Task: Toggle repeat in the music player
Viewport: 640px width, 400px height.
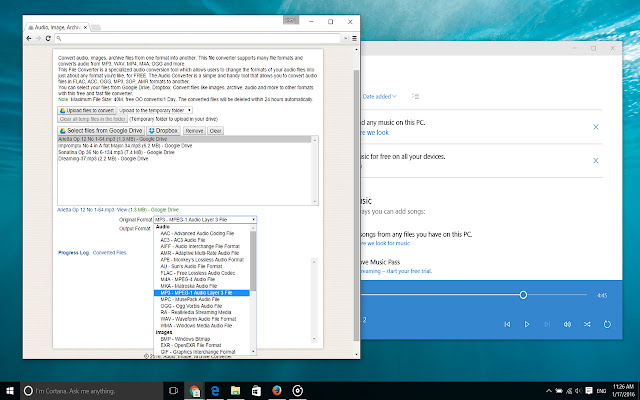Action: [605, 325]
